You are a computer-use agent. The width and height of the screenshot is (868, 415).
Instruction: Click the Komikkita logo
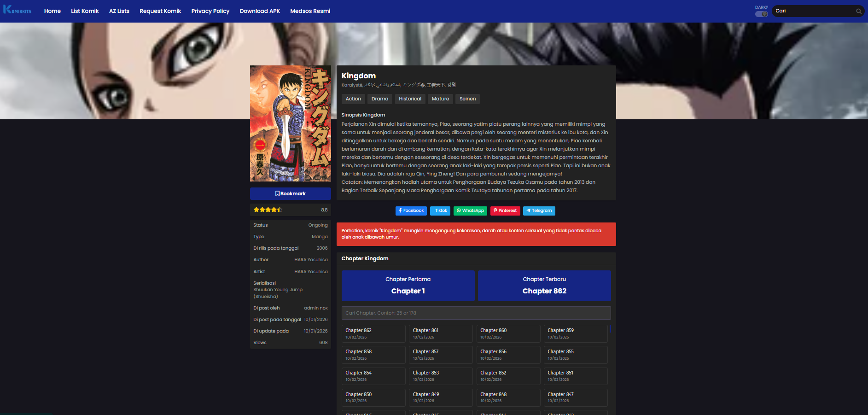[17, 10]
